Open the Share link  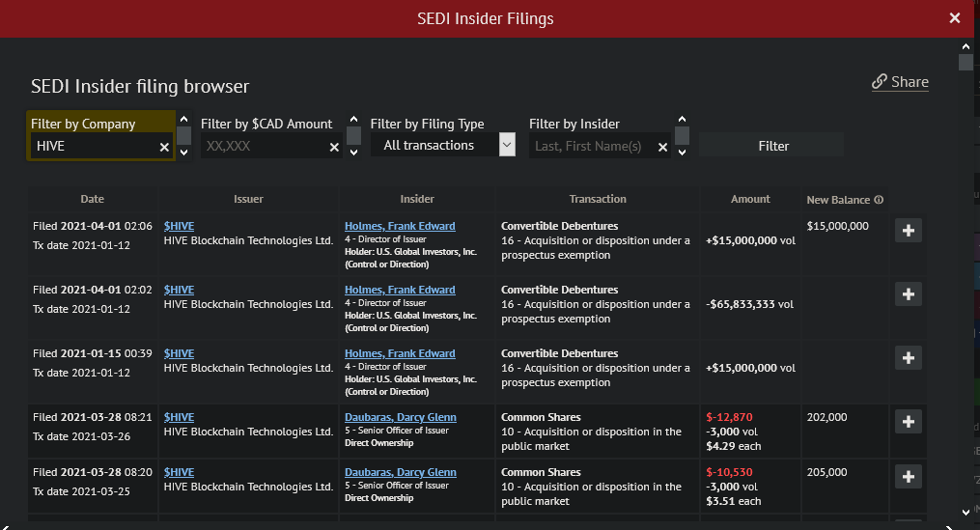900,82
